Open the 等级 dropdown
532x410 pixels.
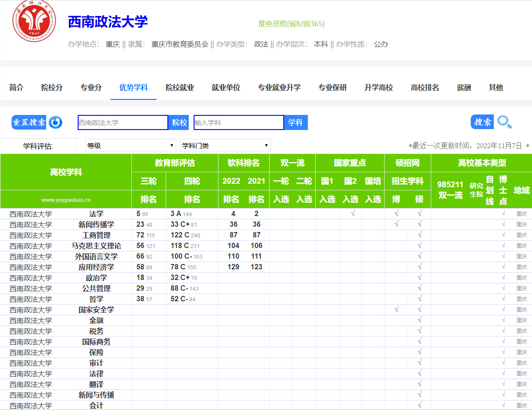coord(131,146)
